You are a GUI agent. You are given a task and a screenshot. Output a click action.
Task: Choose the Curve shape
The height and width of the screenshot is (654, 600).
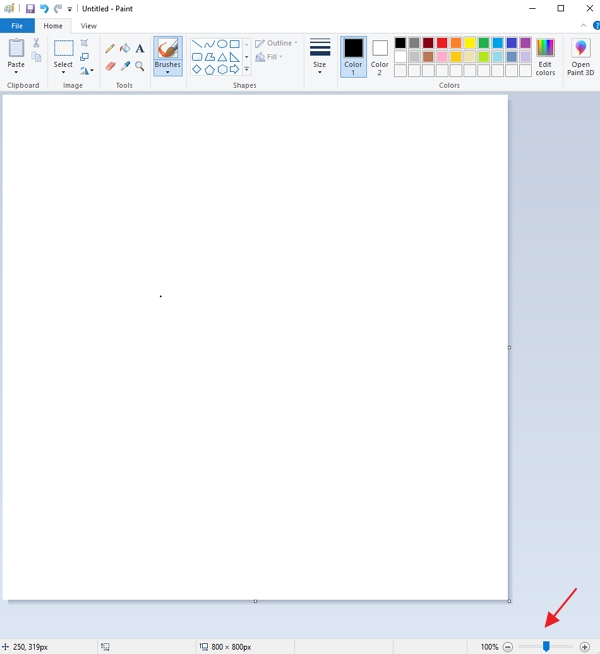pyautogui.click(x=209, y=44)
